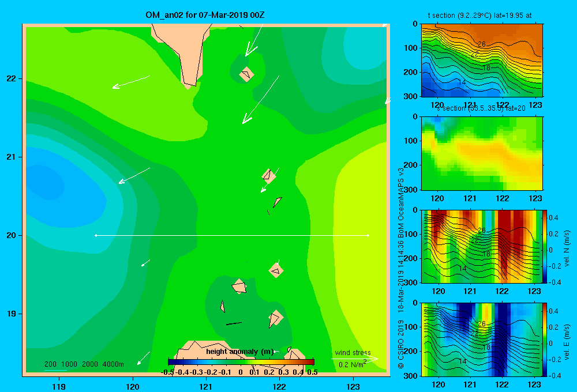Click the '0.2 N/m' wind stress value

point(352,364)
